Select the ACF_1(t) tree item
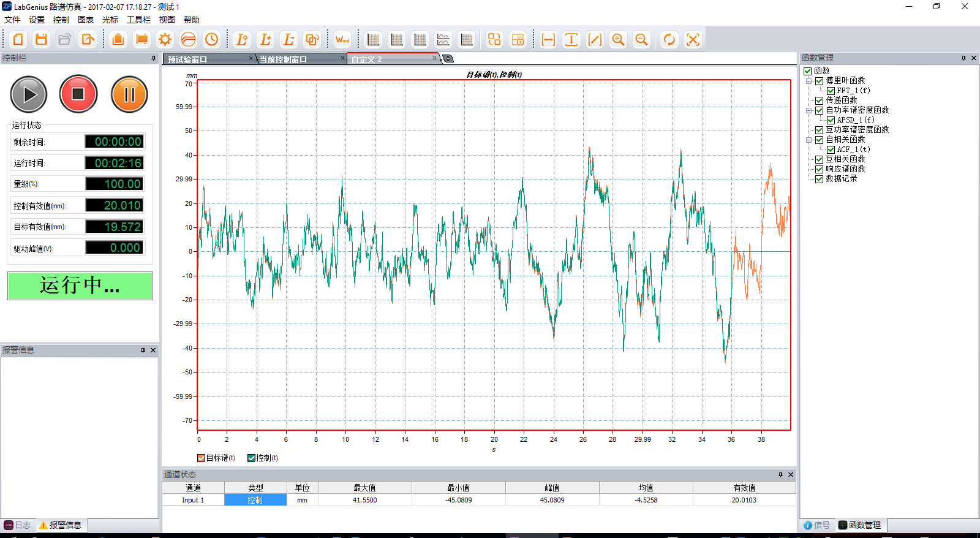Viewport: 980px width, 538px height. click(x=853, y=150)
